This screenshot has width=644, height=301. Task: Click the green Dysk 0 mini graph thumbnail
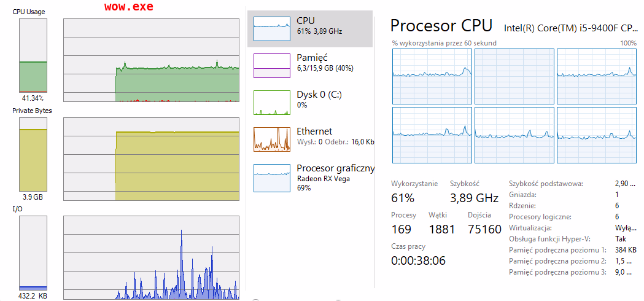tap(272, 102)
